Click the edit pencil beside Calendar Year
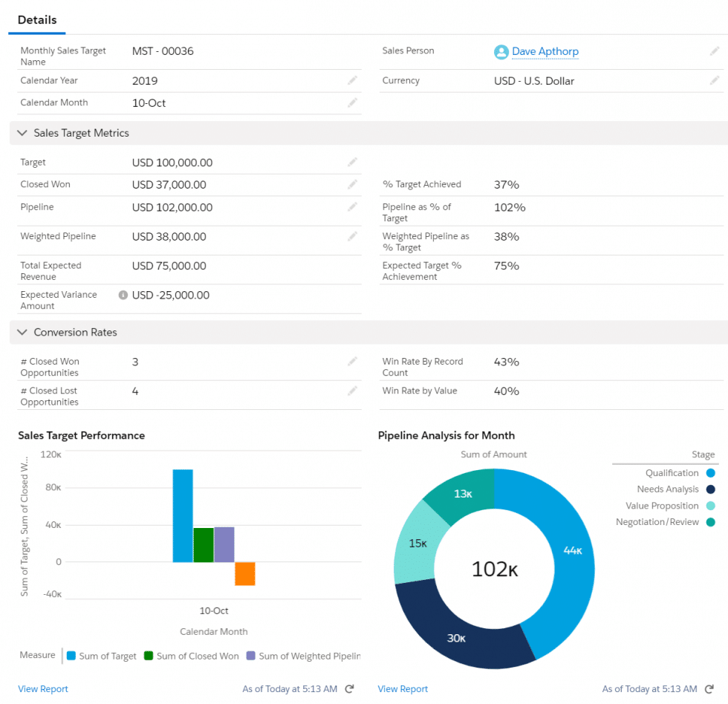Viewport: 728px width, 704px height. (352, 80)
